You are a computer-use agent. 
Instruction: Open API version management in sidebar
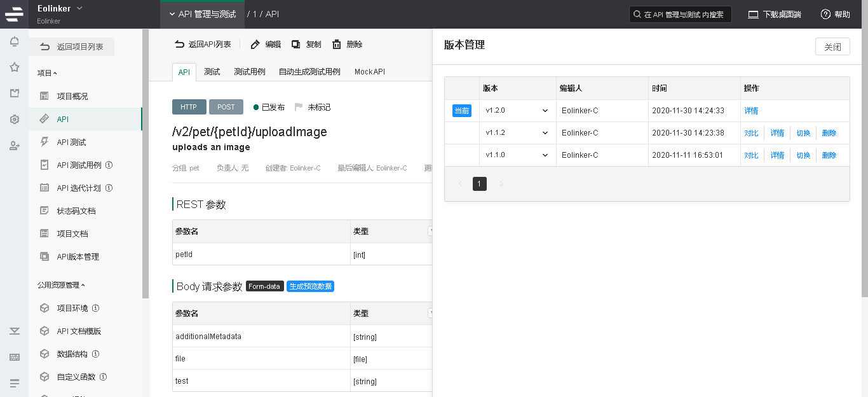[x=78, y=257]
